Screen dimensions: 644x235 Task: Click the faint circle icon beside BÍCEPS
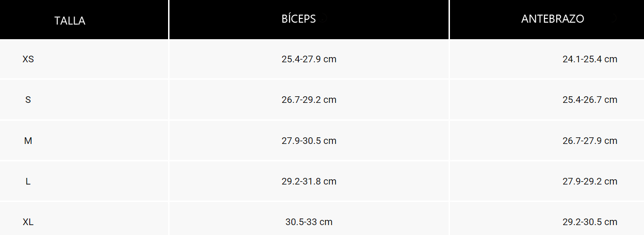pos(323,19)
